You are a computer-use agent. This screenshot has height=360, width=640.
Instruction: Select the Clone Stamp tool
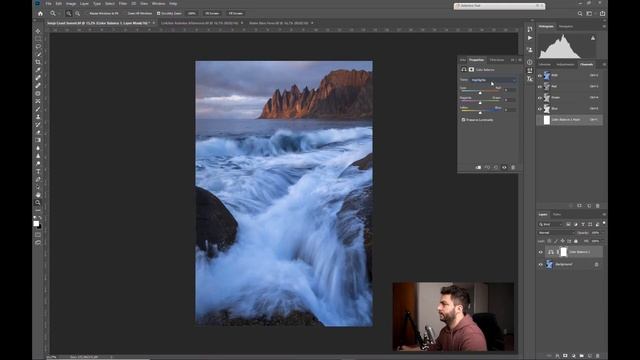(x=38, y=117)
